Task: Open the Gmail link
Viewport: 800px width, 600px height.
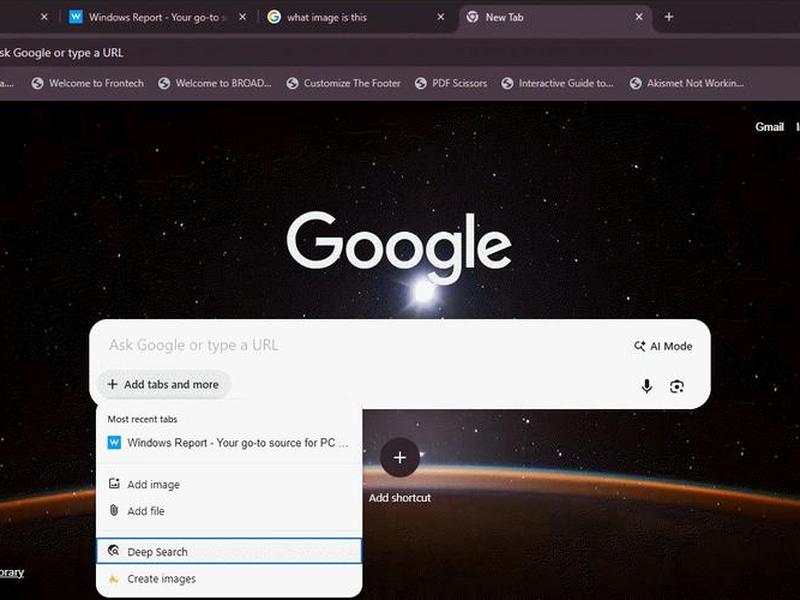Action: [x=769, y=127]
